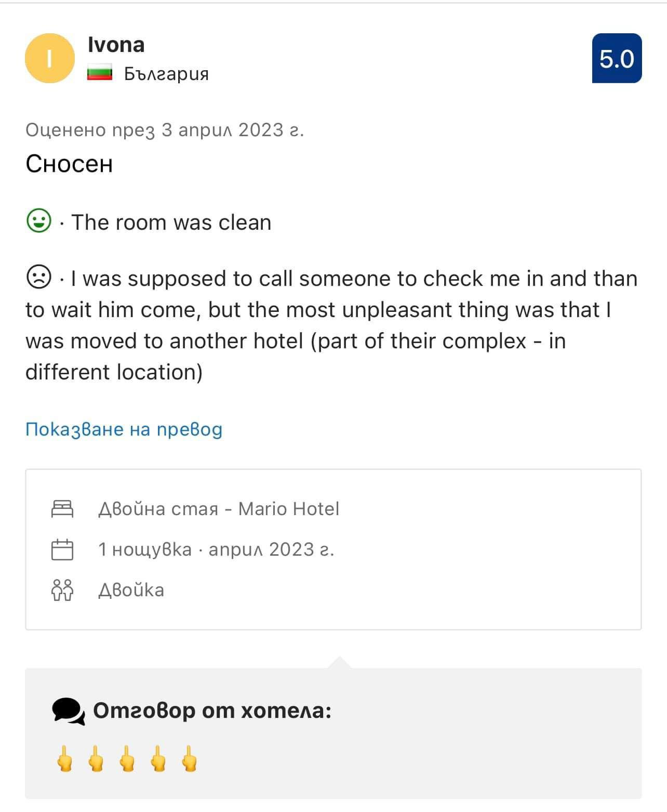This screenshot has width=667, height=812.
Task: Click the 'Отговор от хотела:' heading
Action: click(x=212, y=710)
